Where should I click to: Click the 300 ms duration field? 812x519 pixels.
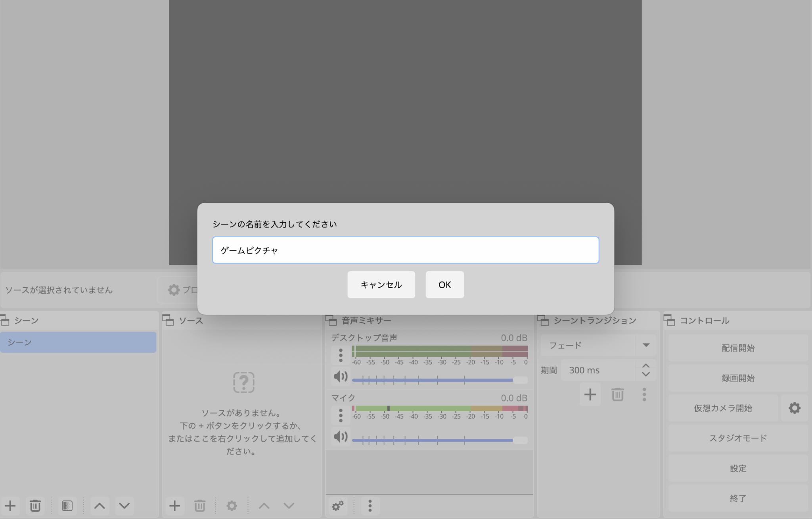(598, 370)
